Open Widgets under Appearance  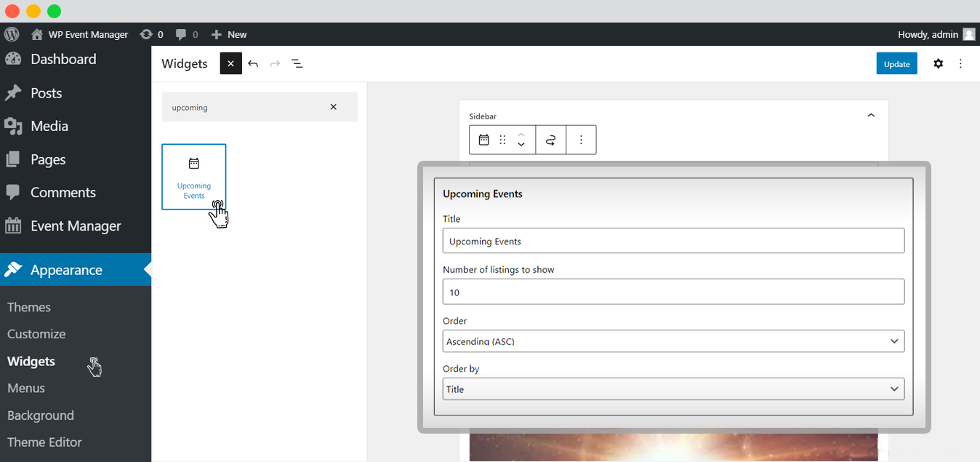[x=31, y=361]
